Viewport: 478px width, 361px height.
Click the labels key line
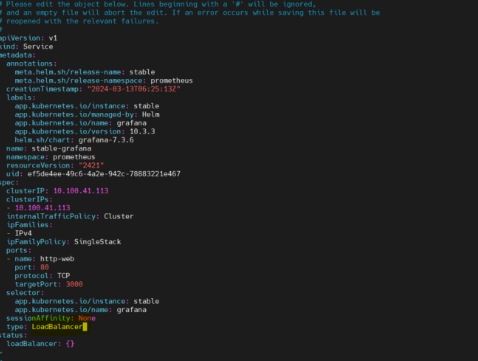coord(21,98)
